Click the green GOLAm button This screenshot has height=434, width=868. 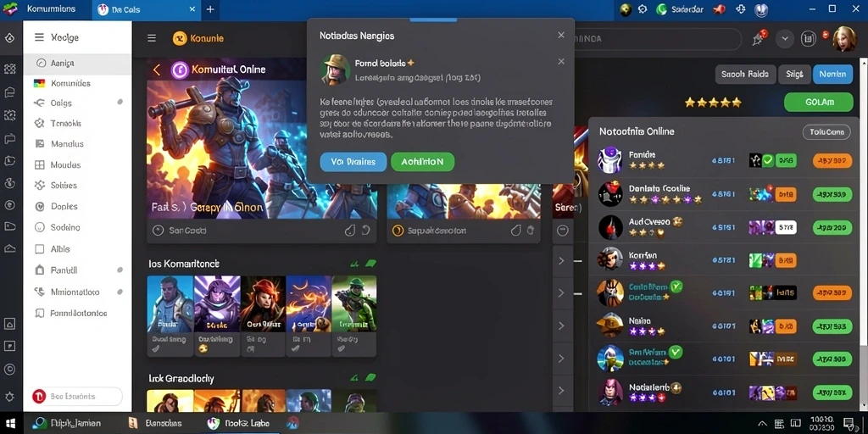[x=818, y=103]
